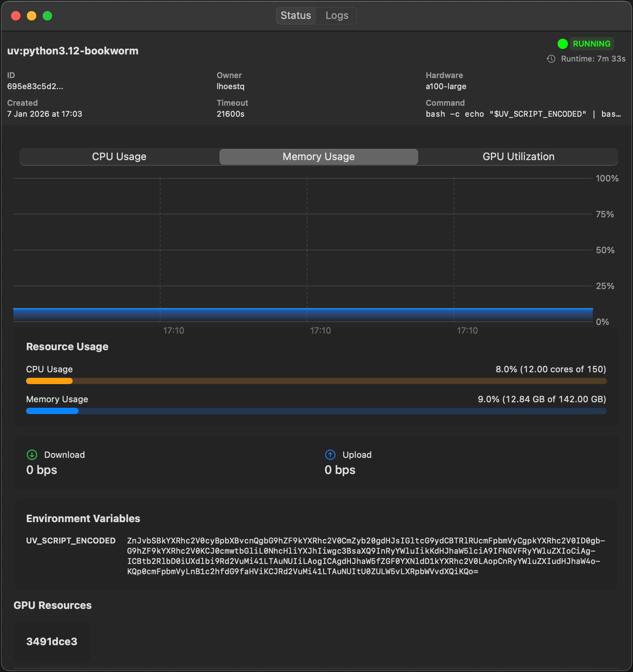Click the uv:python3.12-bookworm job title

pos(73,51)
